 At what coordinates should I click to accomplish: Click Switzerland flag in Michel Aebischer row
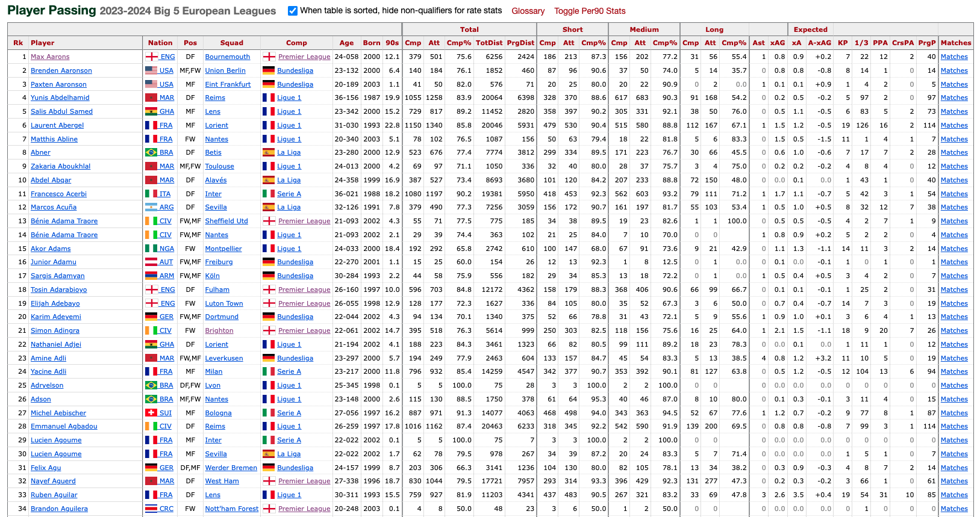coord(151,413)
